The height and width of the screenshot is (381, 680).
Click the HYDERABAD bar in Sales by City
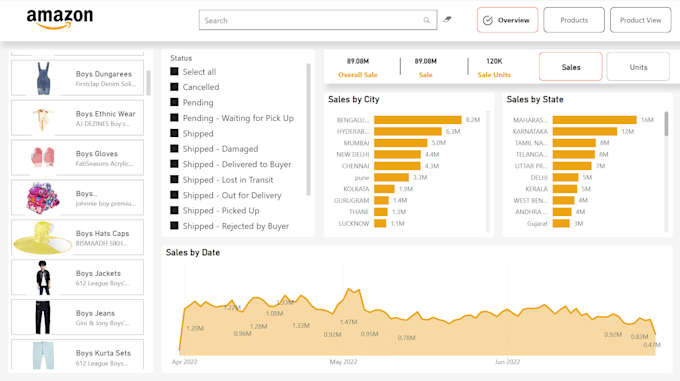408,131
